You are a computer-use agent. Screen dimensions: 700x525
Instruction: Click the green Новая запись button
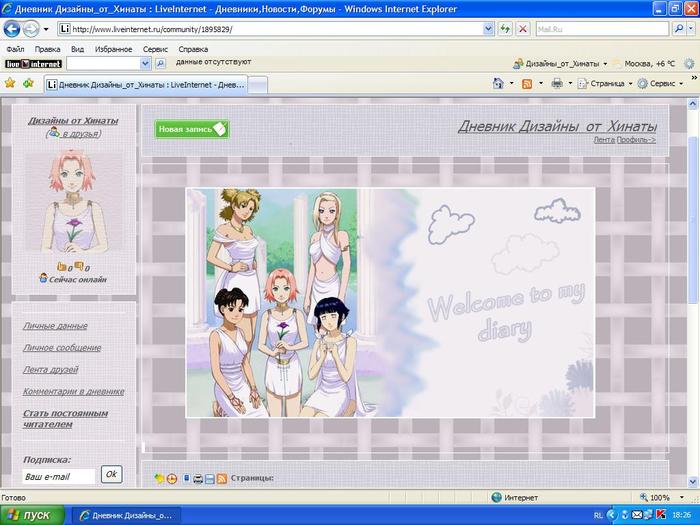pos(192,129)
